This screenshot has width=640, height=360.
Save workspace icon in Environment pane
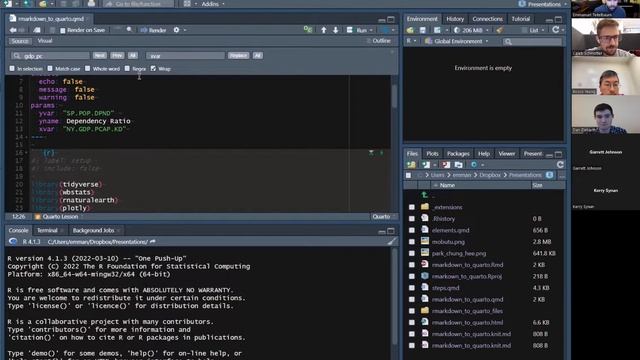pos(422,30)
